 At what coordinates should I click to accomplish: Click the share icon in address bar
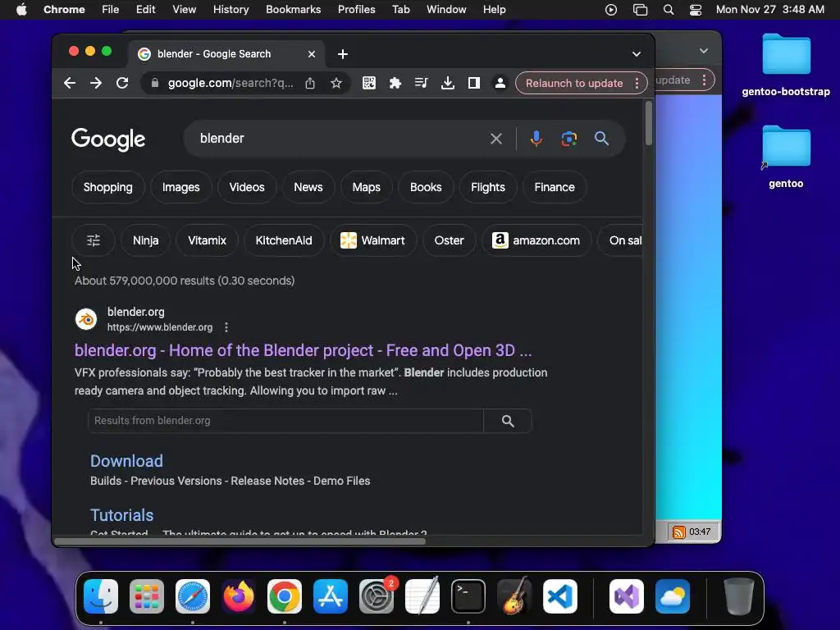tap(310, 83)
